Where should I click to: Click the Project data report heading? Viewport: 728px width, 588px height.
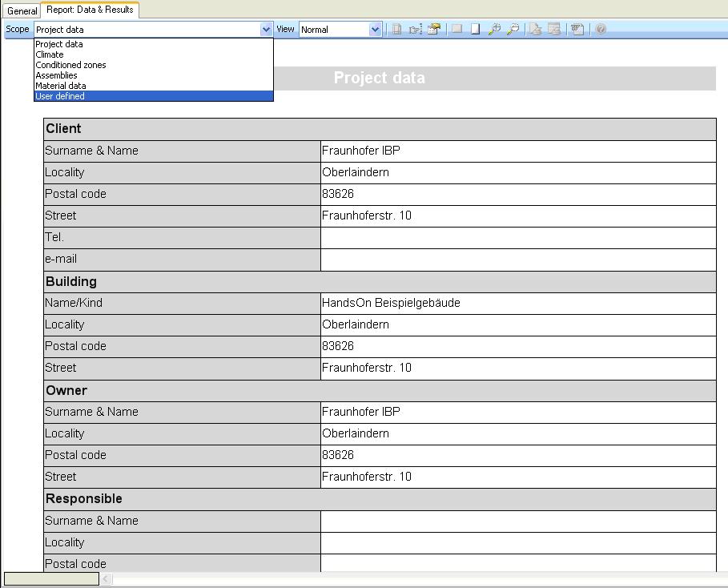(380, 78)
